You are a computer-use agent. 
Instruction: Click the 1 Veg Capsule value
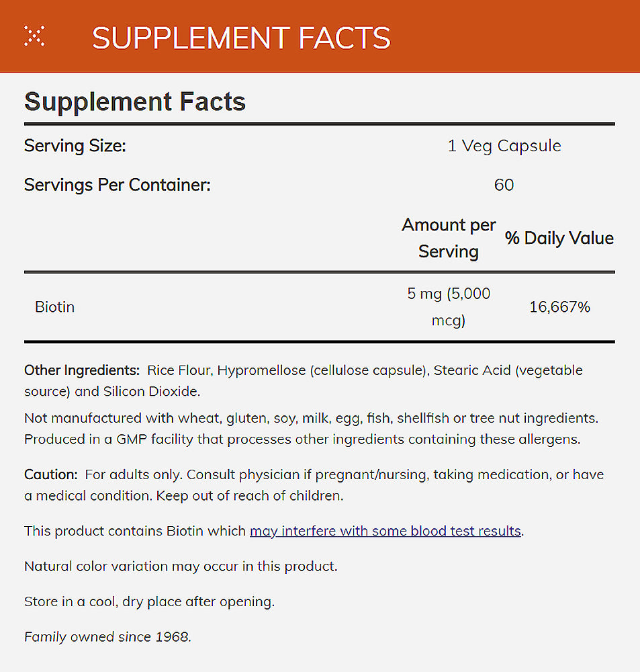(504, 146)
